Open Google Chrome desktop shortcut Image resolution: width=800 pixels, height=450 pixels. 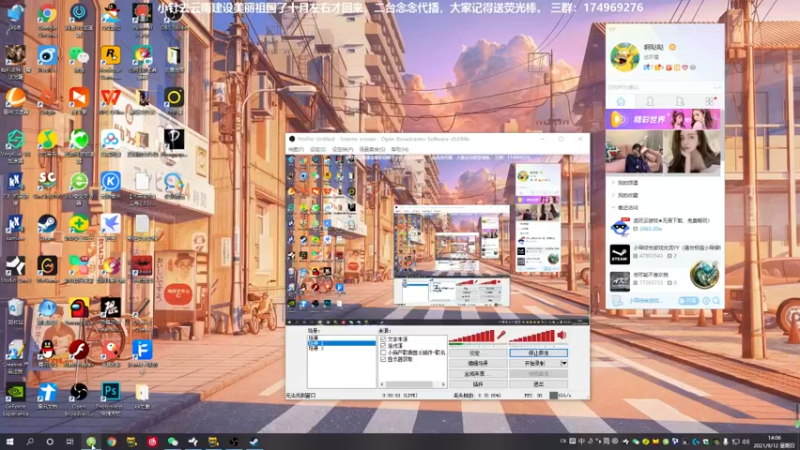(47, 15)
